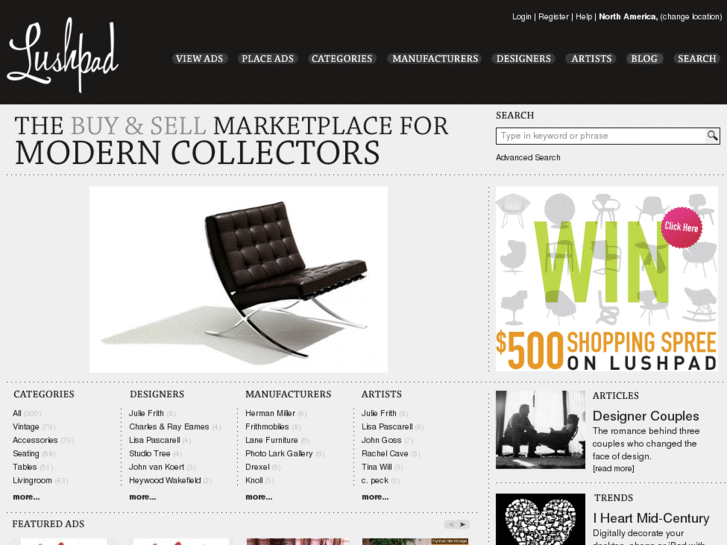Click the Barcelona chair hero image
Screen dimensions: 727x545
click(x=238, y=280)
